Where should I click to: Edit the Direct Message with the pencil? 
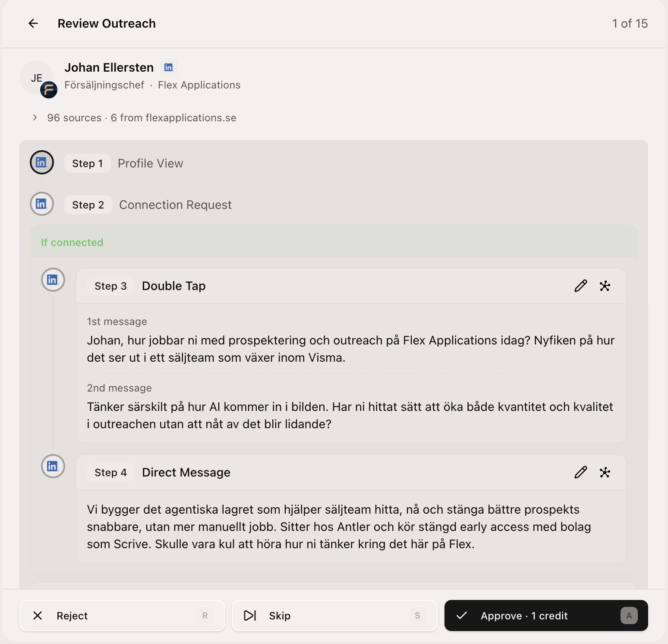(x=581, y=472)
